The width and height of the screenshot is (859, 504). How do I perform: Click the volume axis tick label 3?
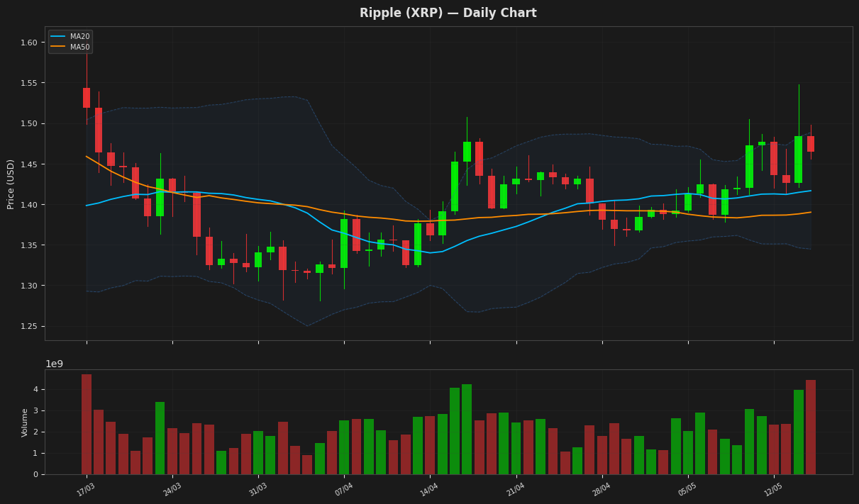35,410
